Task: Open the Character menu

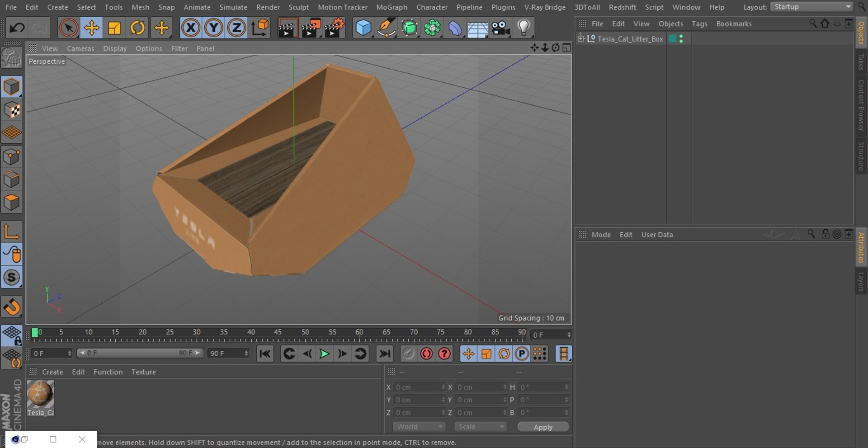Action: pos(432,7)
